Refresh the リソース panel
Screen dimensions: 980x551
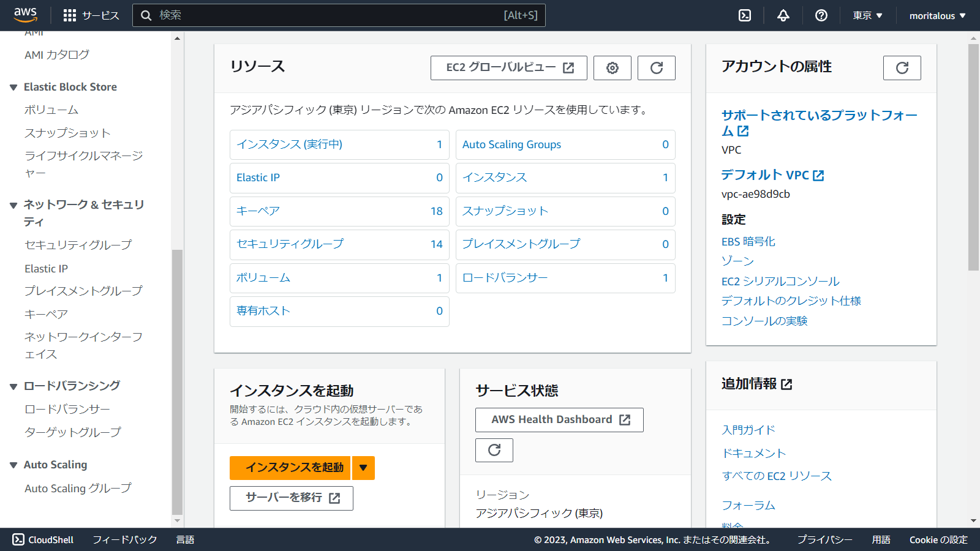(x=656, y=68)
